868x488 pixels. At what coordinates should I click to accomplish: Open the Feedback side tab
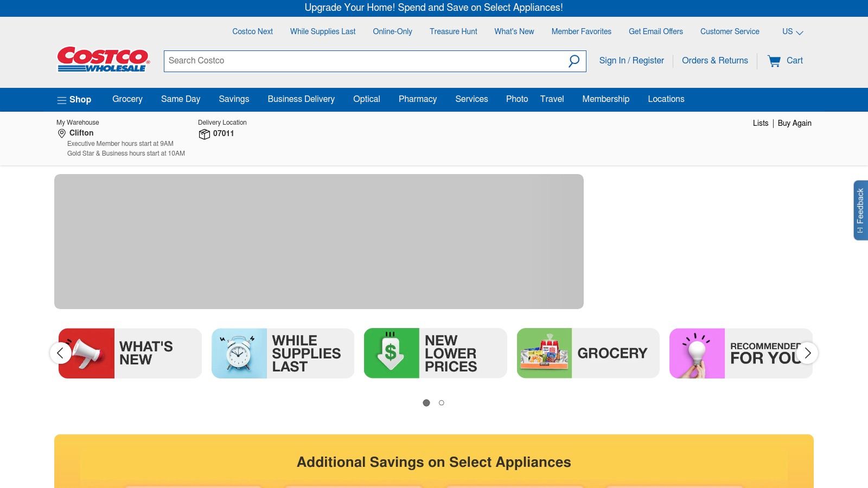click(860, 210)
